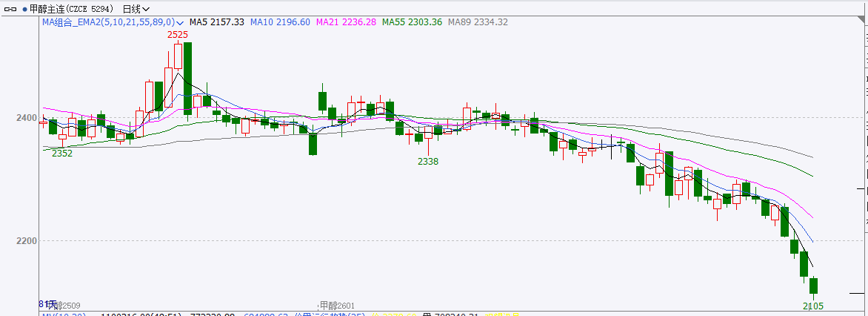
Task: Select the green MA55 2303.36 legend
Action: (x=412, y=22)
